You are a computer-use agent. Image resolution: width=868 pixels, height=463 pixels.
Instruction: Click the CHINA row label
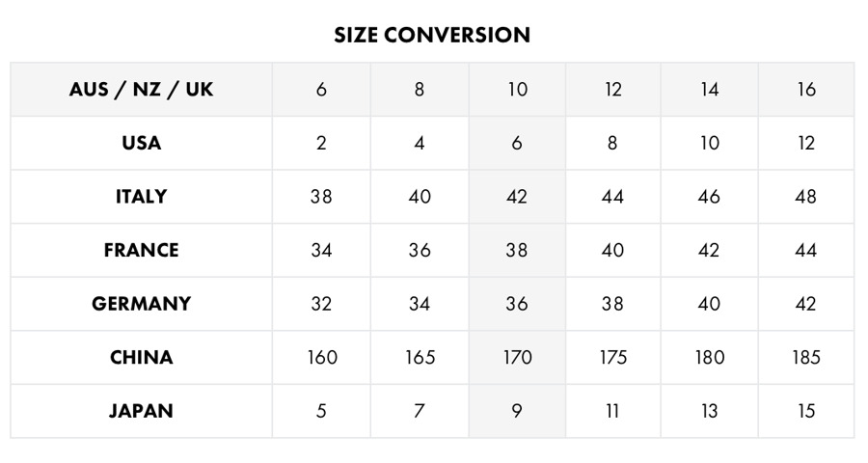tap(142, 357)
